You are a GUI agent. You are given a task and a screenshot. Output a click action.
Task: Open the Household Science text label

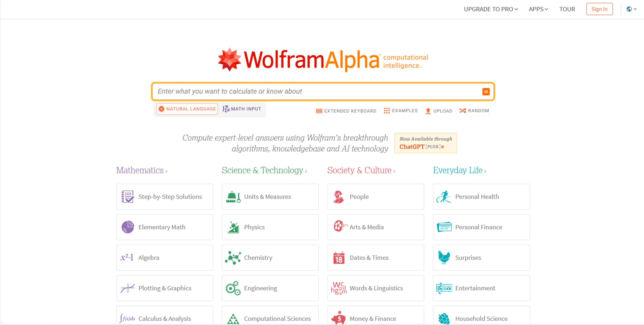tap(481, 318)
